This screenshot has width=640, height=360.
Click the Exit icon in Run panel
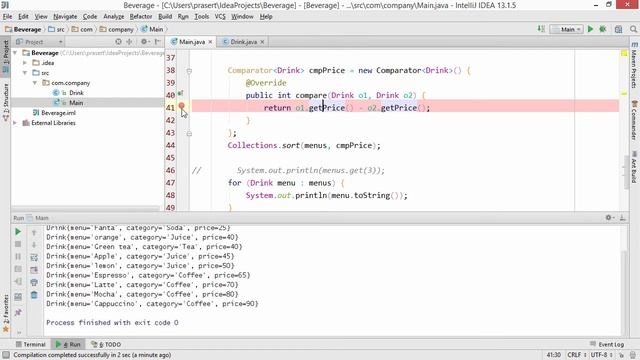tap(18, 282)
